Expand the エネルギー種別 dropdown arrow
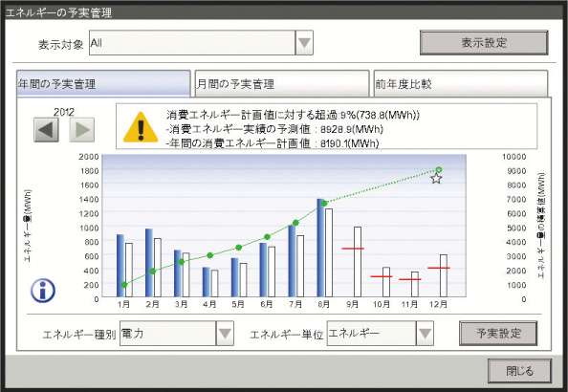Image resolution: width=568 pixels, height=392 pixels. [225, 334]
